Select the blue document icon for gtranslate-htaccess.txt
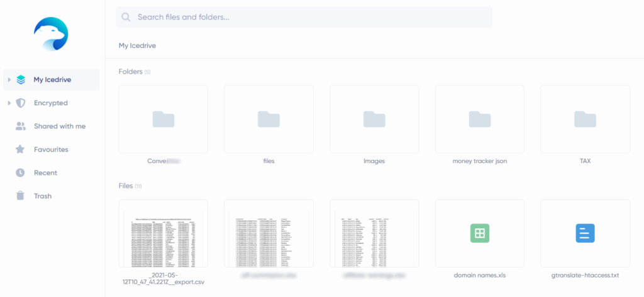This screenshot has height=297, width=644. pyautogui.click(x=585, y=233)
